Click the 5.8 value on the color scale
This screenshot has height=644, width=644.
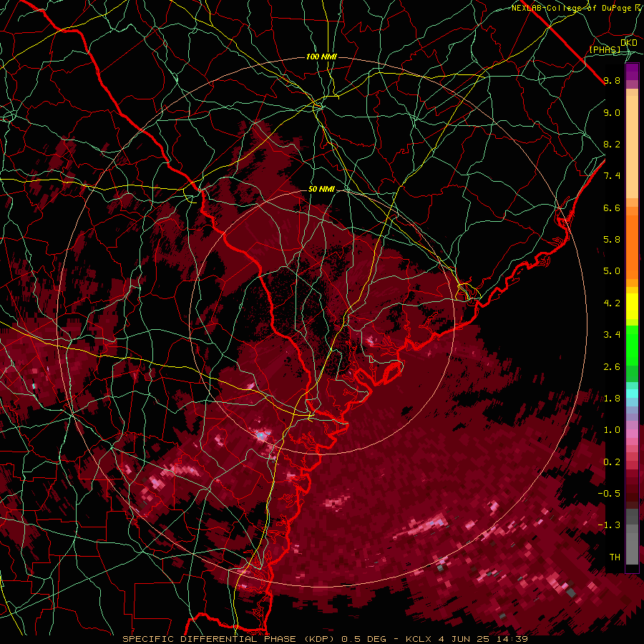click(x=612, y=240)
